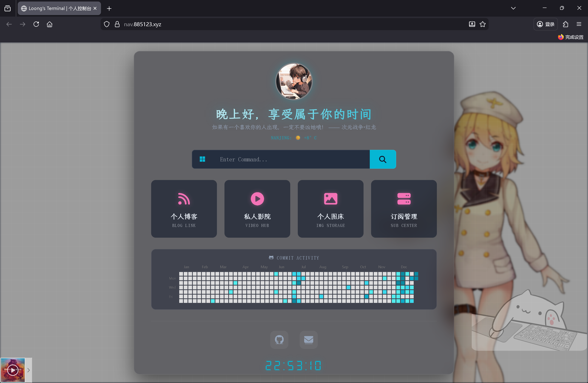Select the Loong's Terminal tab
588x383 pixels.
[x=57, y=8]
